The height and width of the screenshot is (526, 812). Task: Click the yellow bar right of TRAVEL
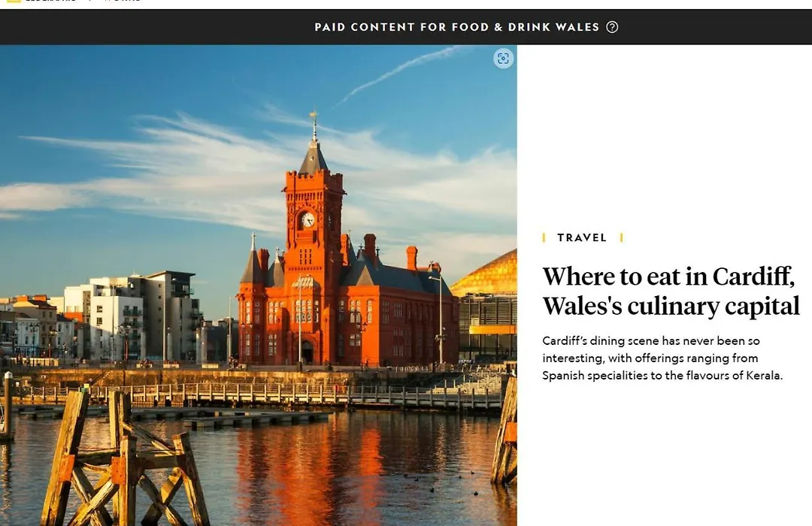622,237
